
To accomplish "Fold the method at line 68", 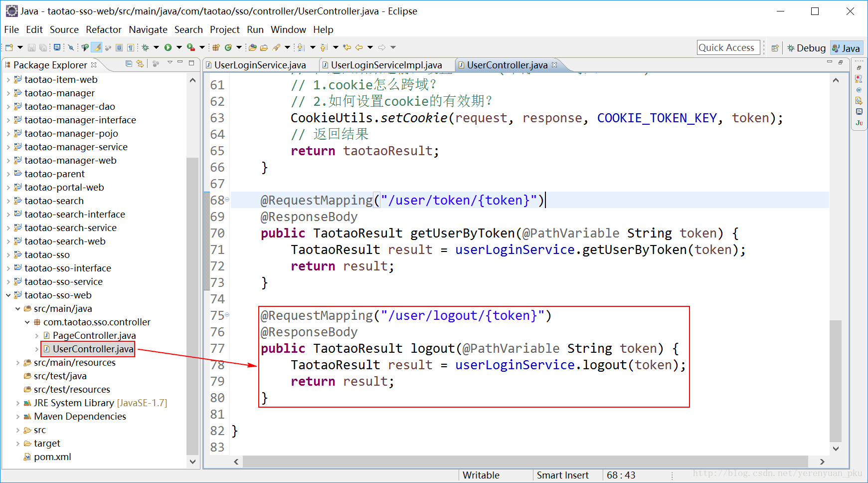I will point(227,200).
